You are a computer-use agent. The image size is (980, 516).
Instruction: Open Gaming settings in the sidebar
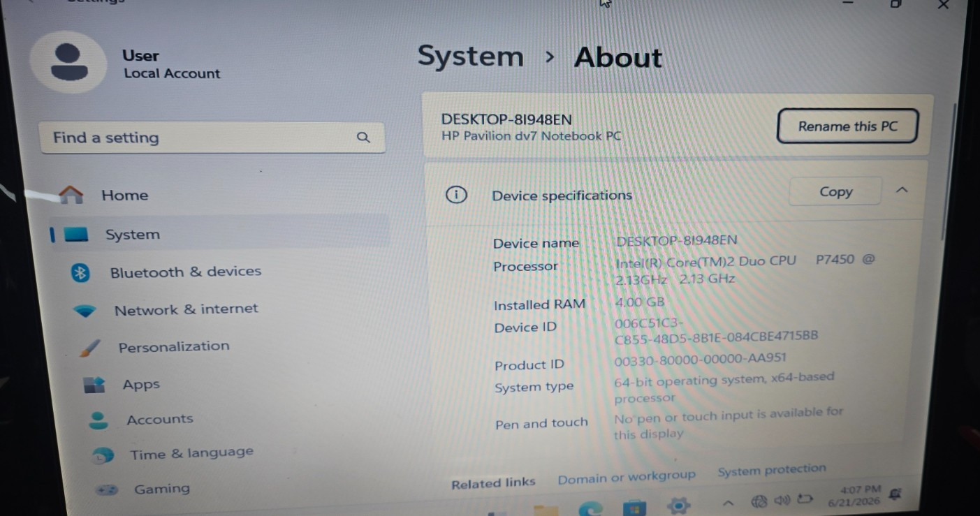tap(161, 489)
